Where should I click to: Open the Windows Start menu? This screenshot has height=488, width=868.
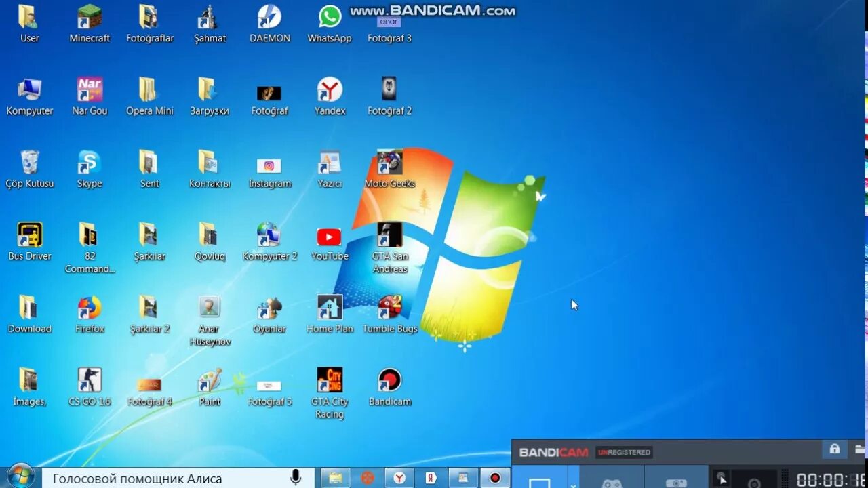(21, 476)
